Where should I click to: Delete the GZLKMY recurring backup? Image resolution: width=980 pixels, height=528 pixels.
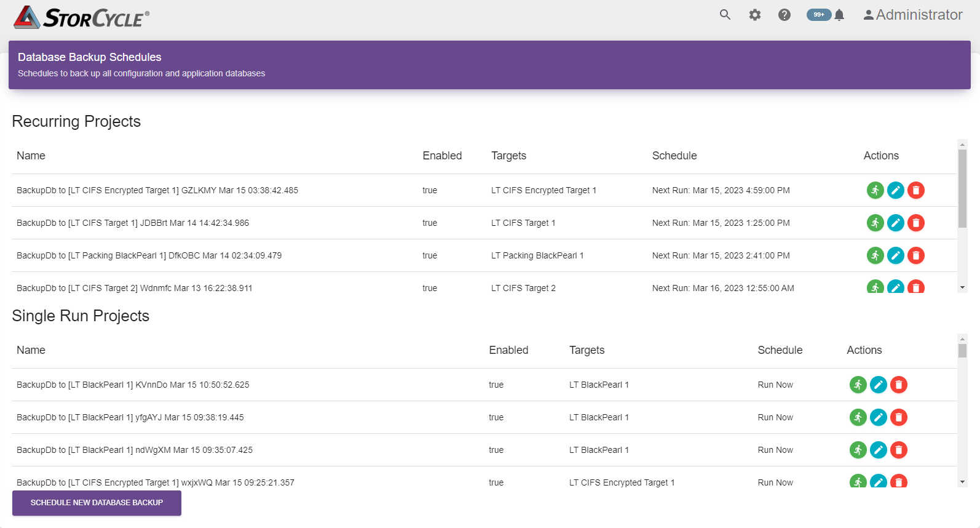coord(916,190)
